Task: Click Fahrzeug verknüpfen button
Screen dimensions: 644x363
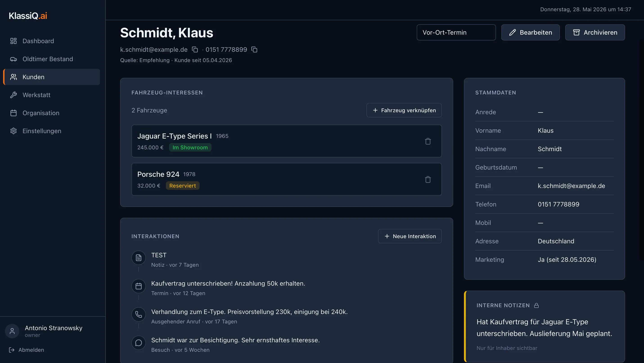Action: tap(404, 110)
